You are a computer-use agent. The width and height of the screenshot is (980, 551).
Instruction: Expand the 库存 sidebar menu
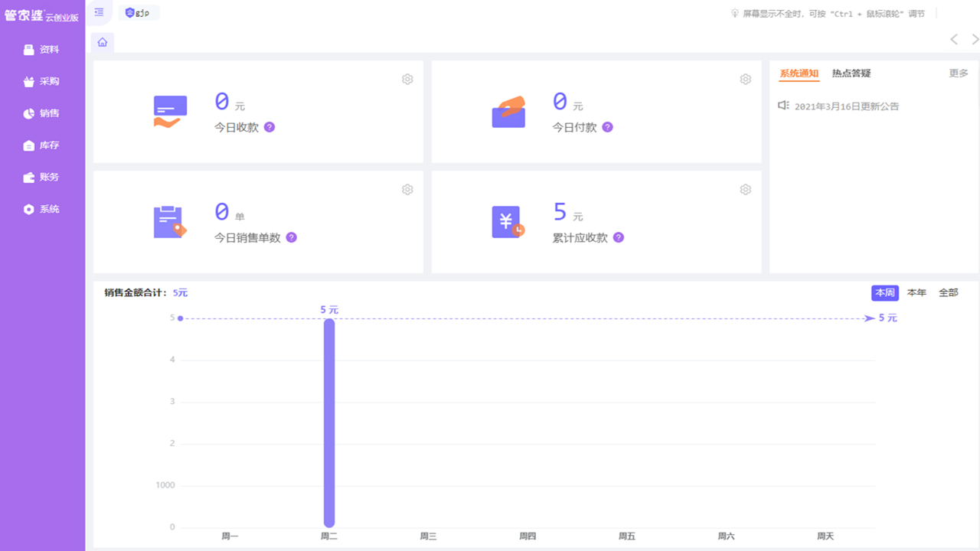(42, 145)
